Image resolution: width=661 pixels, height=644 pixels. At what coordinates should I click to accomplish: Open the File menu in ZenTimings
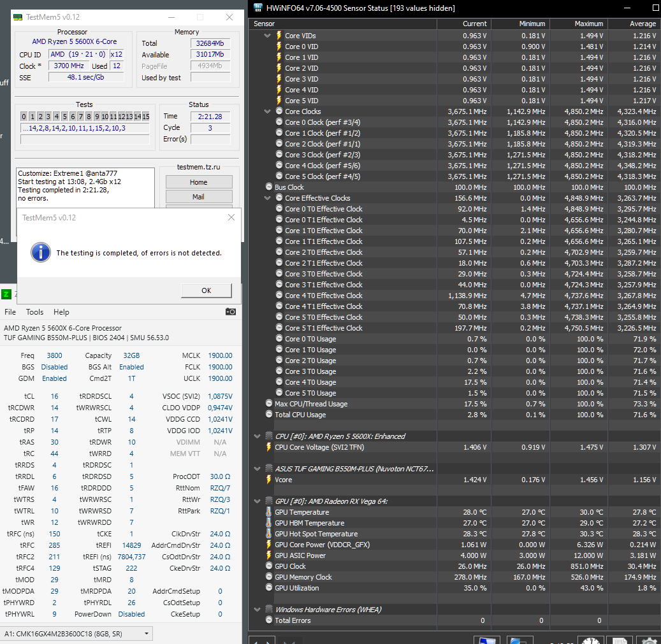(10, 312)
